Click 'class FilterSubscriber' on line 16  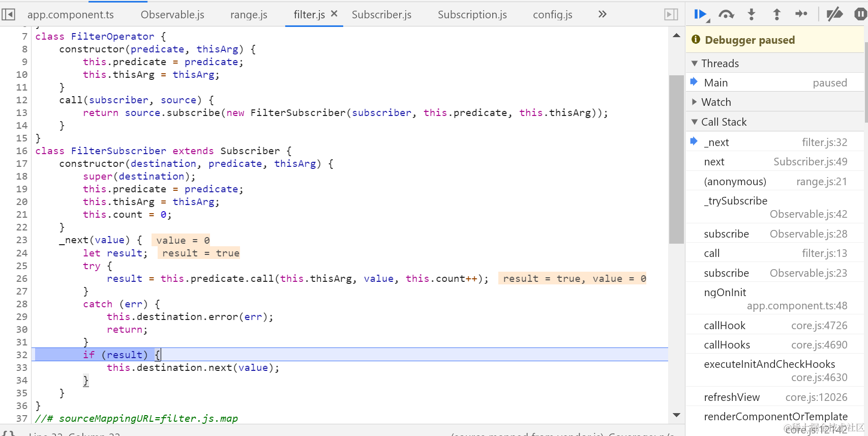101,151
